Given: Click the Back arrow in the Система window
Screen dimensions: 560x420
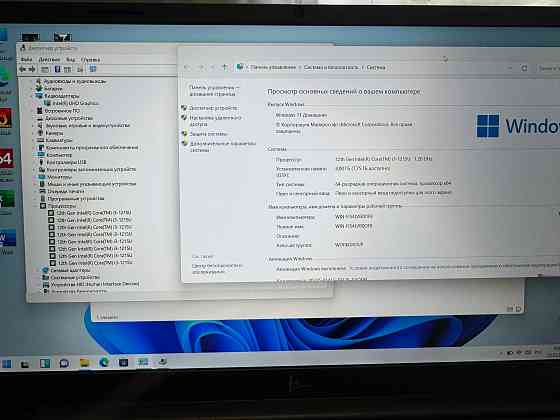Looking at the screenshot, I should 187,67.
